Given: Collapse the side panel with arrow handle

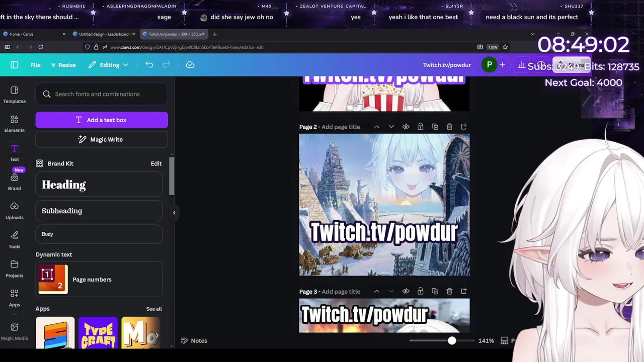Looking at the screenshot, I should [174, 212].
